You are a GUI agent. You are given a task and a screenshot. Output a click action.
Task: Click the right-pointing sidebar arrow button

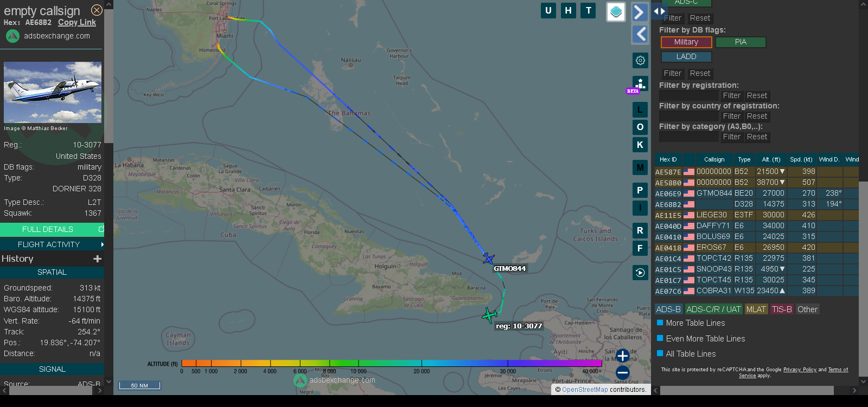tap(640, 12)
